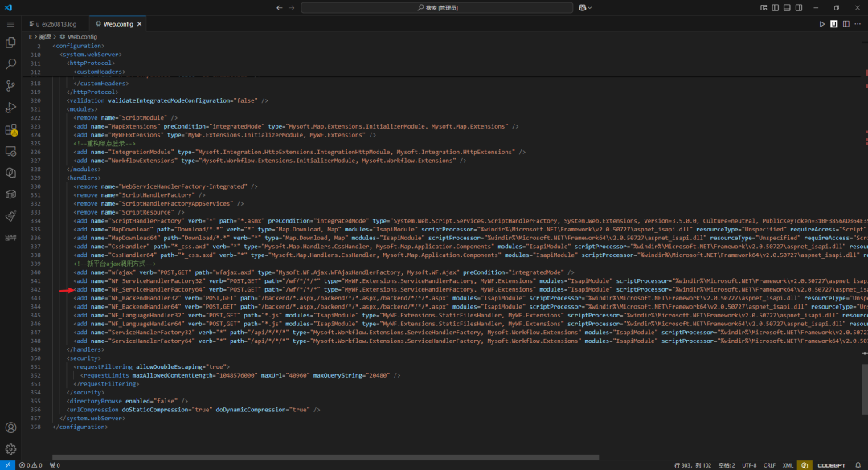Image resolution: width=868 pixels, height=470 pixels.
Task: Toggle the primary side bar layout
Action: point(775,8)
